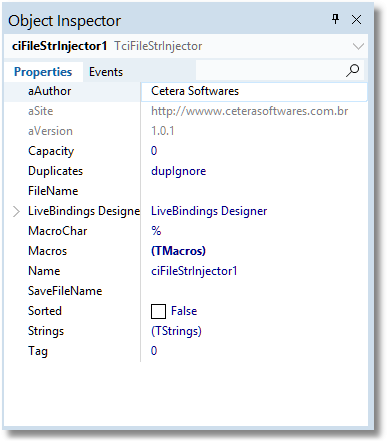388x444 pixels.
Task: Select the aAuthor property name
Action: (x=50, y=91)
